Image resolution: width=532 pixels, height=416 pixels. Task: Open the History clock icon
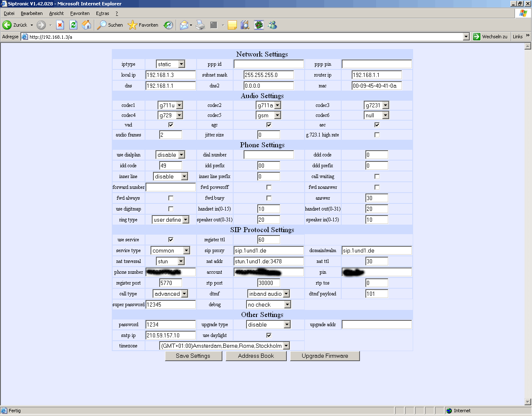168,25
